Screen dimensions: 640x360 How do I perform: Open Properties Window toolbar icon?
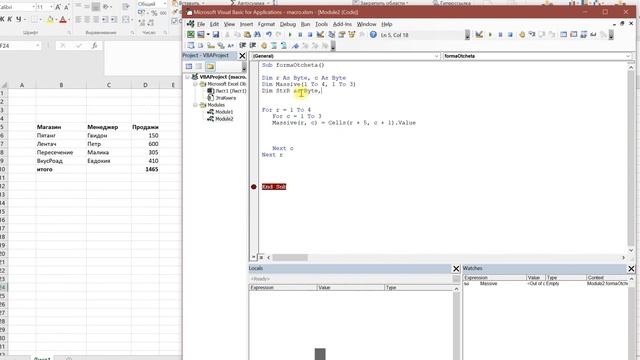click(342, 35)
